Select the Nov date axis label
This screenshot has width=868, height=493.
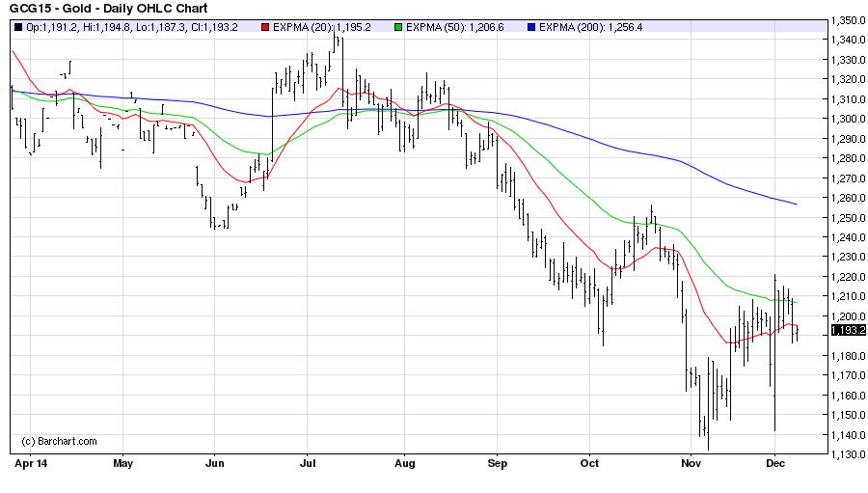click(691, 463)
